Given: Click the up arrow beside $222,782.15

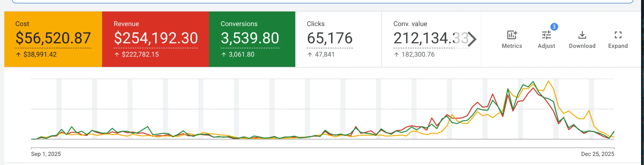Looking at the screenshot, I should pos(117,54).
